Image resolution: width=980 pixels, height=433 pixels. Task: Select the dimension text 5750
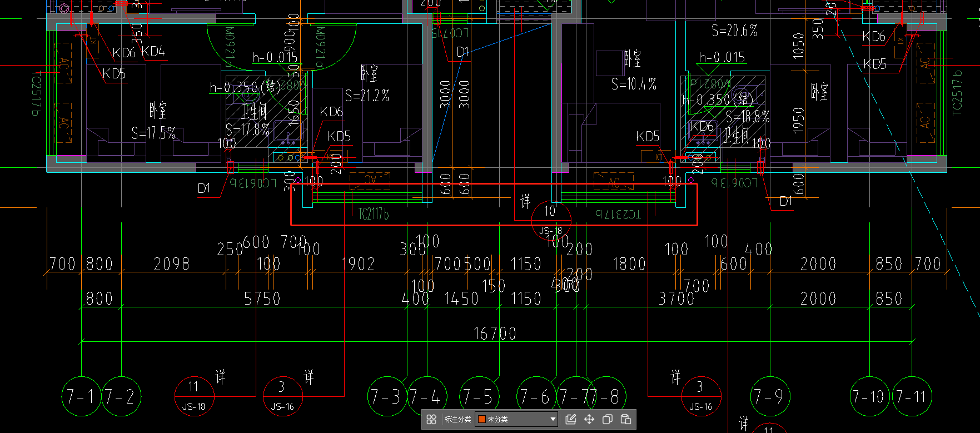tap(262, 298)
